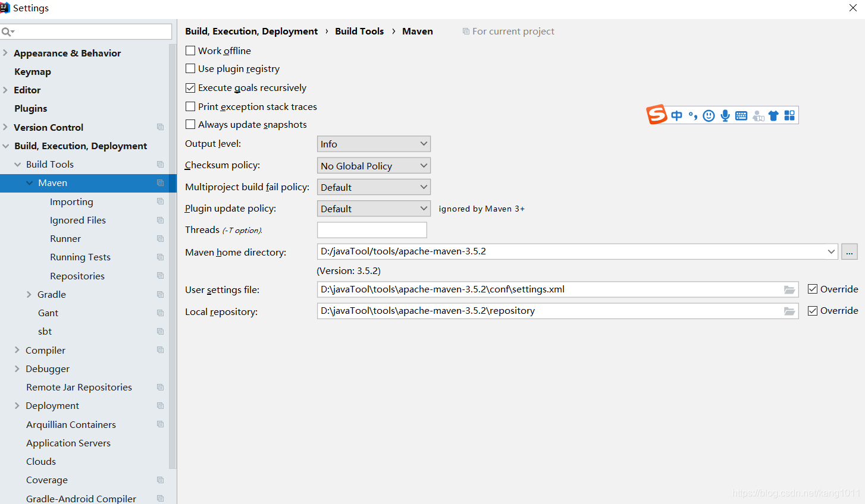
Task: Expand Gradle tree node
Action: tap(29, 294)
